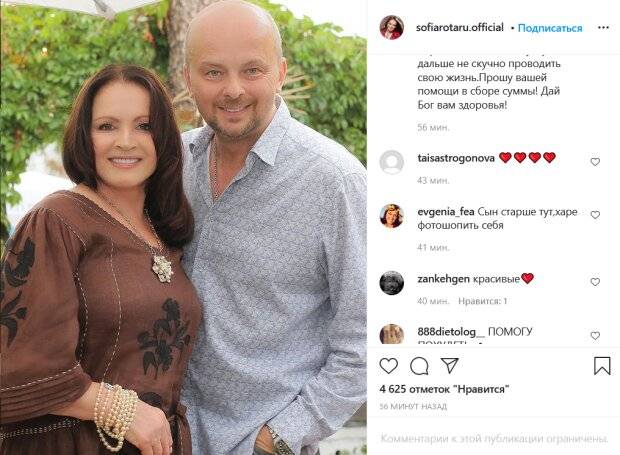Like the post with the heart icon
The width and height of the screenshot is (620, 455).
click(388, 366)
